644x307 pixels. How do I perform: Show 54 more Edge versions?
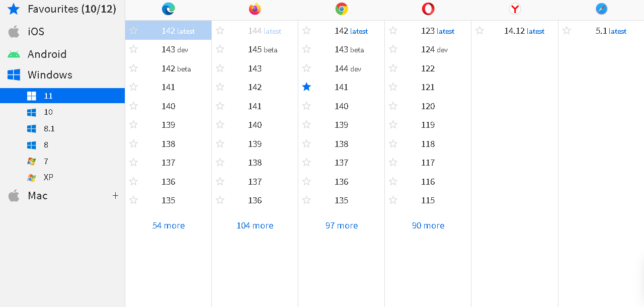coord(168,225)
